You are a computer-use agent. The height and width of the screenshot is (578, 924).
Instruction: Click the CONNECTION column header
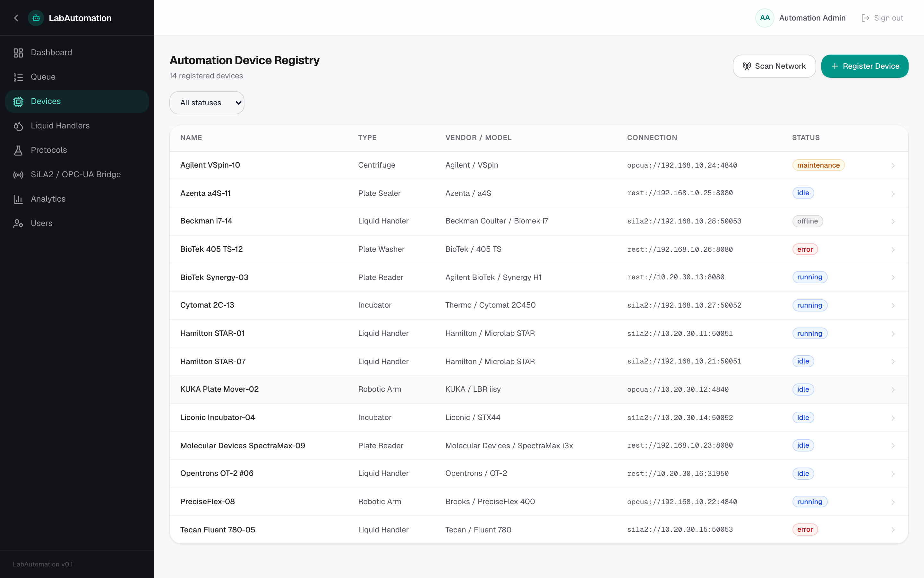(652, 138)
